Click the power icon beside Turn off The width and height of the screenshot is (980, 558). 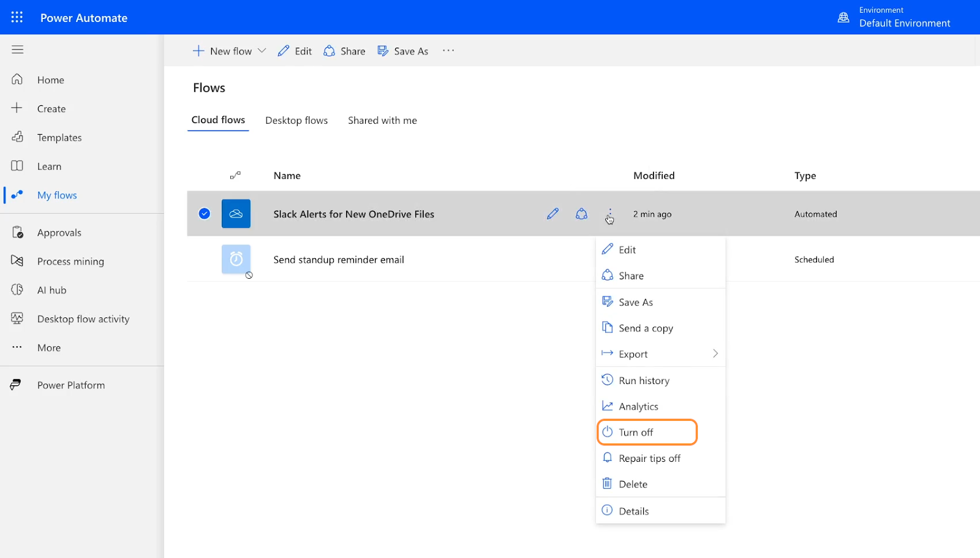[x=607, y=432]
